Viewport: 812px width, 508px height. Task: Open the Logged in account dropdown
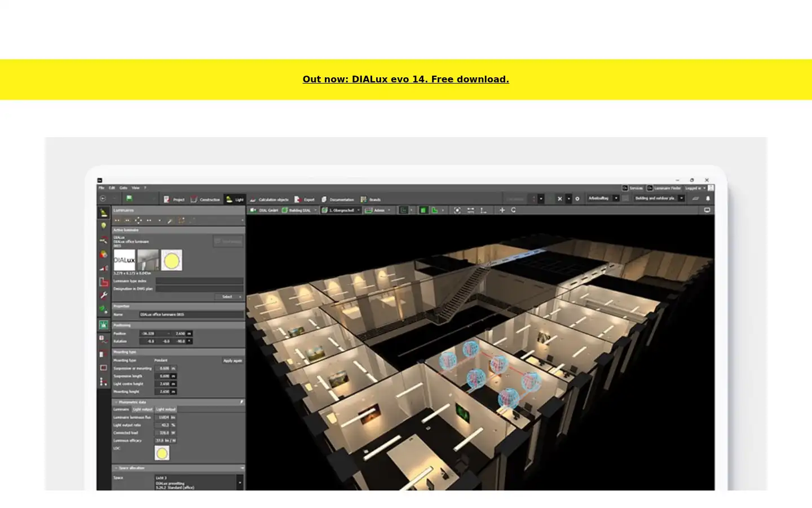pyautogui.click(x=695, y=188)
